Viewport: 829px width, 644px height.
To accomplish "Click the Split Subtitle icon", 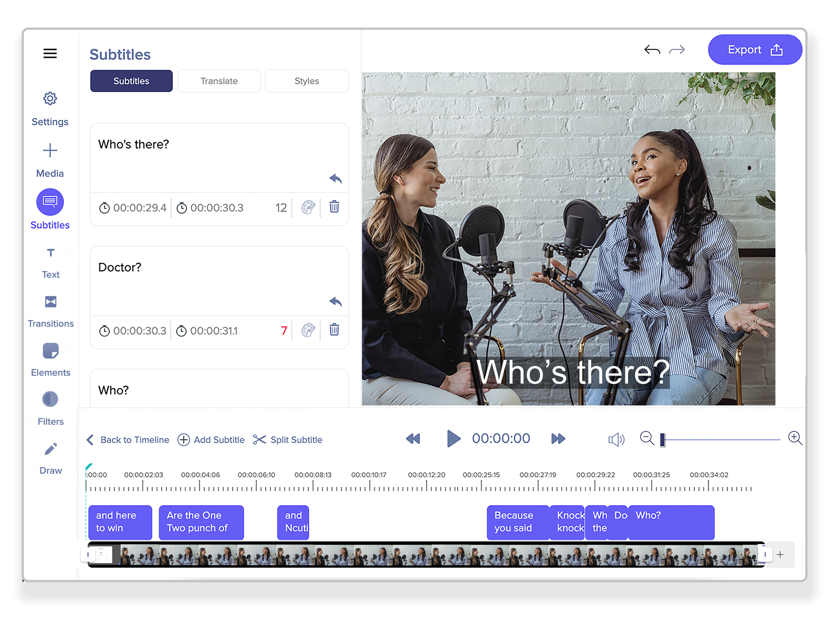I will tap(259, 440).
